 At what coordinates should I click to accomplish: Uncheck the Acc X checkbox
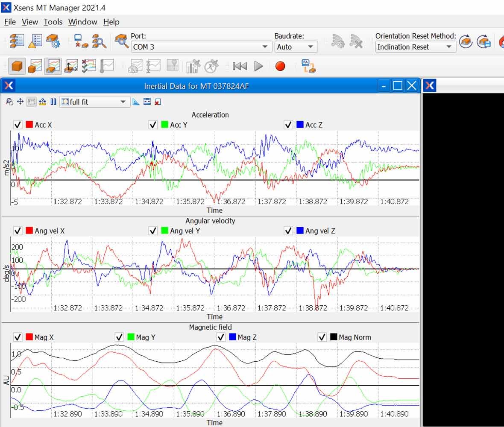pyautogui.click(x=18, y=125)
